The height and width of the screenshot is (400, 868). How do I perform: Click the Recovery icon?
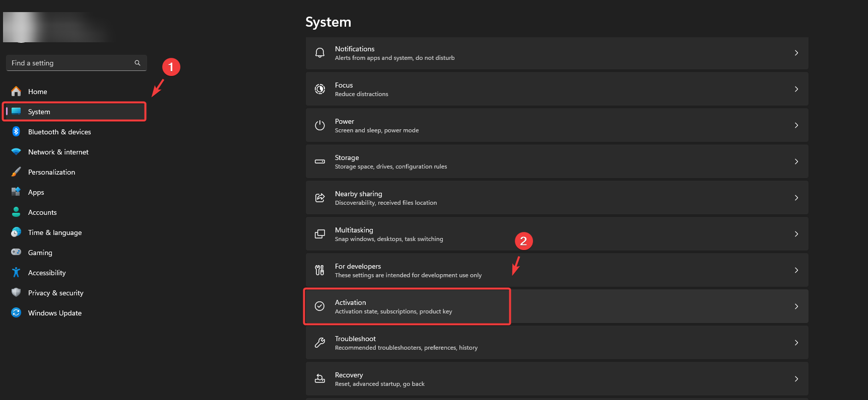[x=320, y=379]
